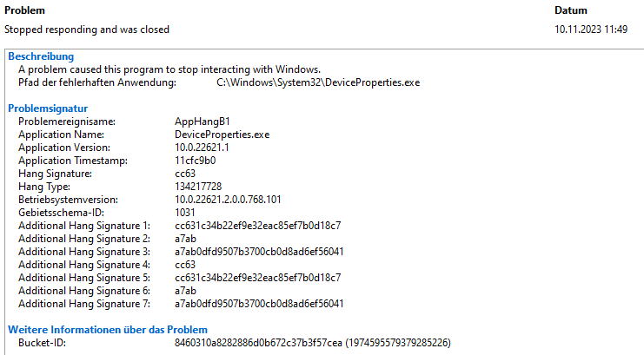The image size is (644, 355).
Task: Click the Additional Hang Signature 7 value
Action: 259,304
